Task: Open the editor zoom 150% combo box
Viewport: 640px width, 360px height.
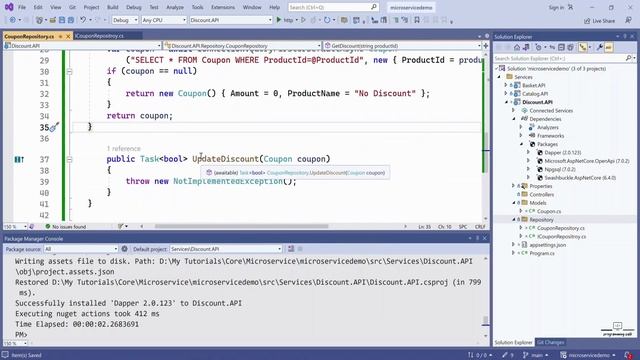Action: 15,227
